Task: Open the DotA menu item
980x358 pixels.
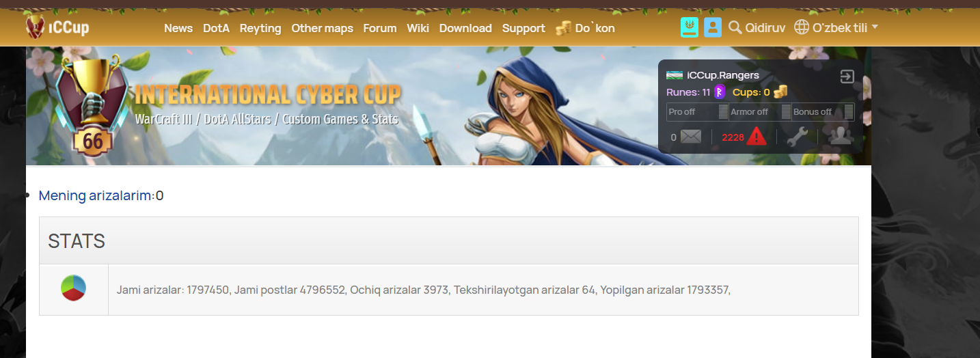Action: [x=216, y=28]
